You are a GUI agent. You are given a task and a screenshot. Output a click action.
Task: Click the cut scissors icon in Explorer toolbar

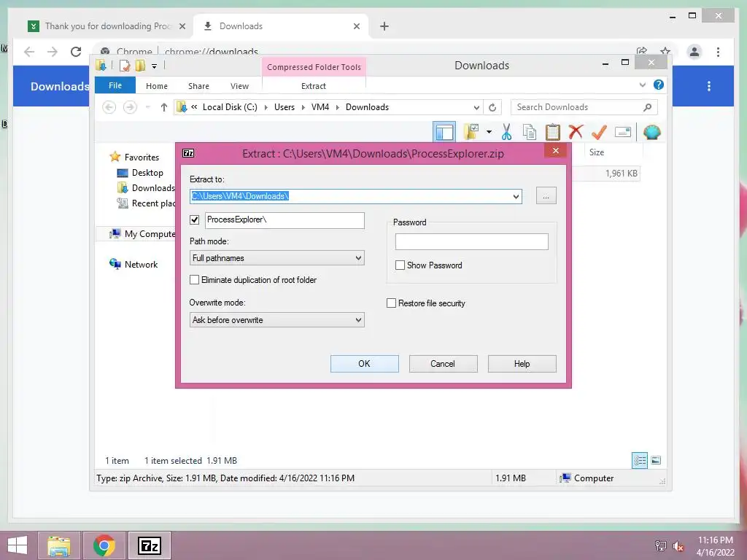pos(506,132)
